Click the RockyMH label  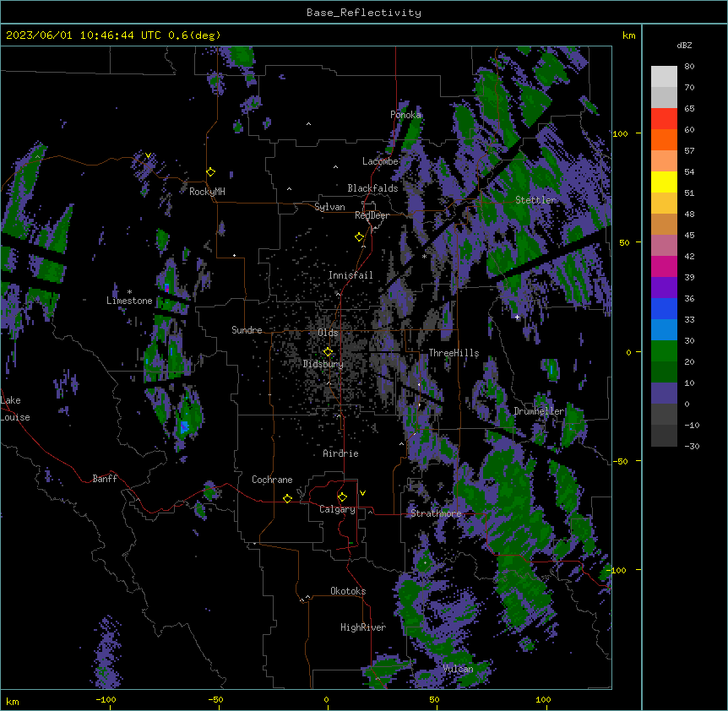tap(207, 192)
